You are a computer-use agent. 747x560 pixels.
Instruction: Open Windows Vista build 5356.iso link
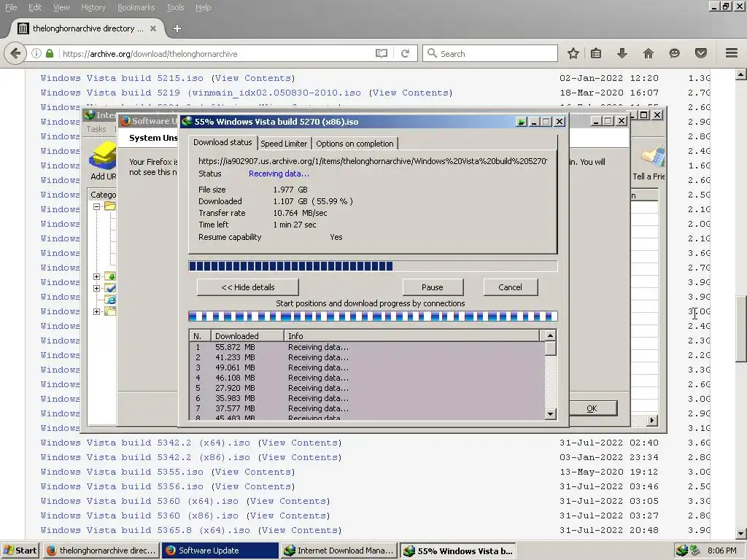click(122, 486)
